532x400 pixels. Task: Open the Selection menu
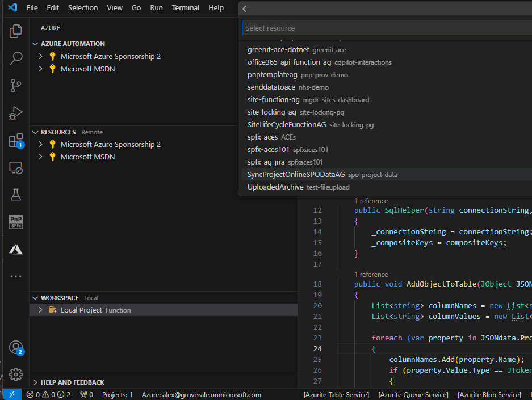tap(83, 8)
